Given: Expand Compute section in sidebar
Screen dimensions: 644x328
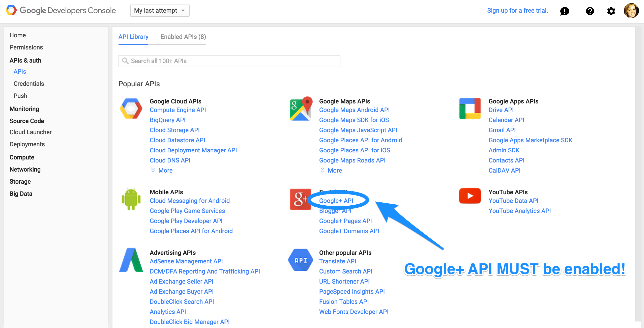Looking at the screenshot, I should tap(22, 157).
